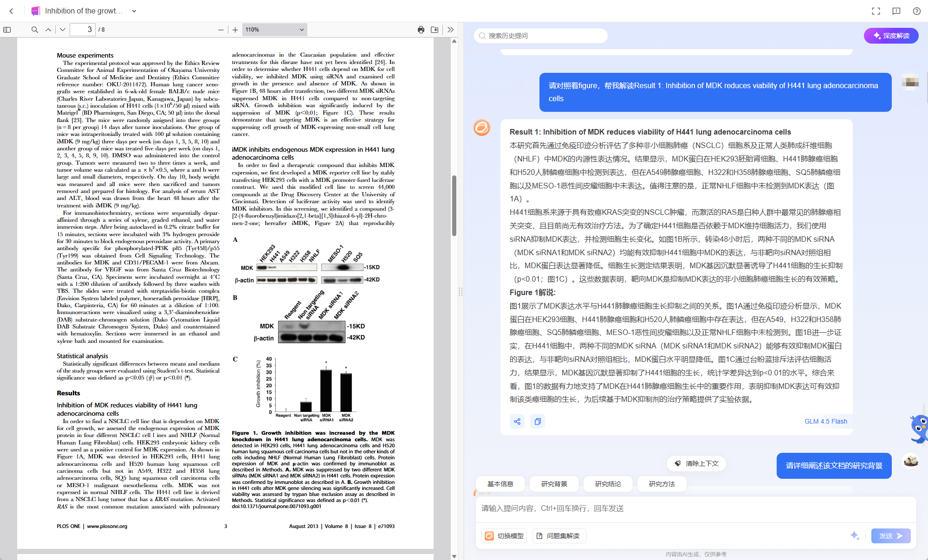The width and height of the screenshot is (928, 560).
Task: Open the 110% zoom level dropdown
Action: pyautogui.click(x=274, y=30)
